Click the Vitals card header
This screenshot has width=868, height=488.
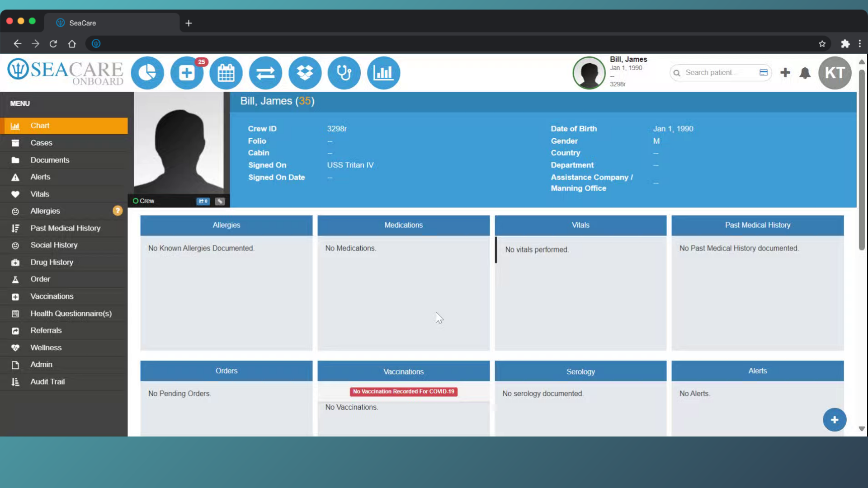tap(580, 225)
